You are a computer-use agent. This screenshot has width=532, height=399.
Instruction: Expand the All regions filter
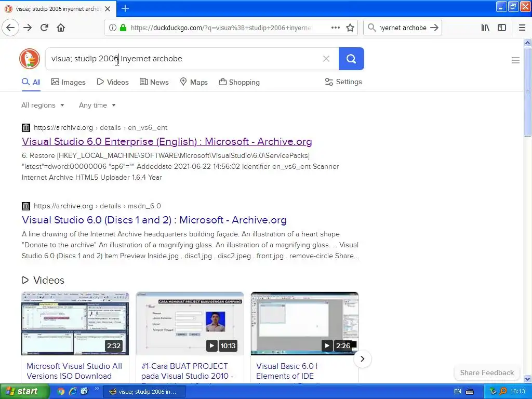click(x=43, y=105)
